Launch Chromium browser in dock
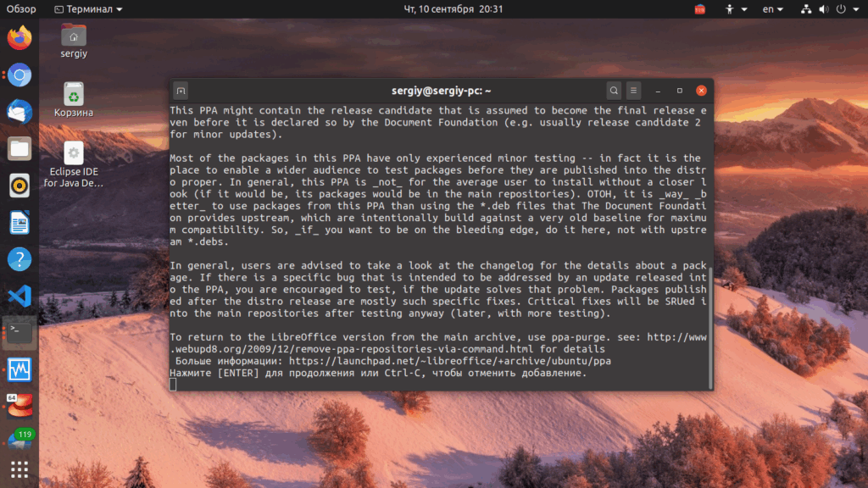Screen dimensions: 868x488 point(19,75)
